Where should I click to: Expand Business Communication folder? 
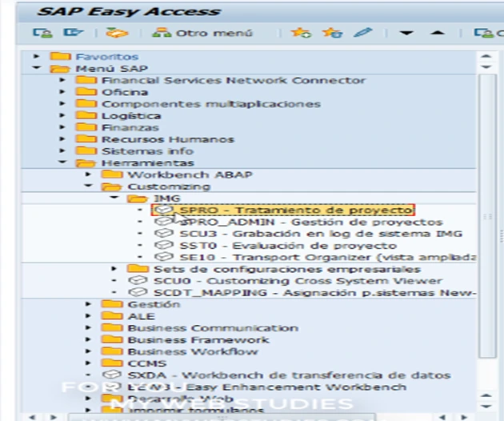pos(88,327)
